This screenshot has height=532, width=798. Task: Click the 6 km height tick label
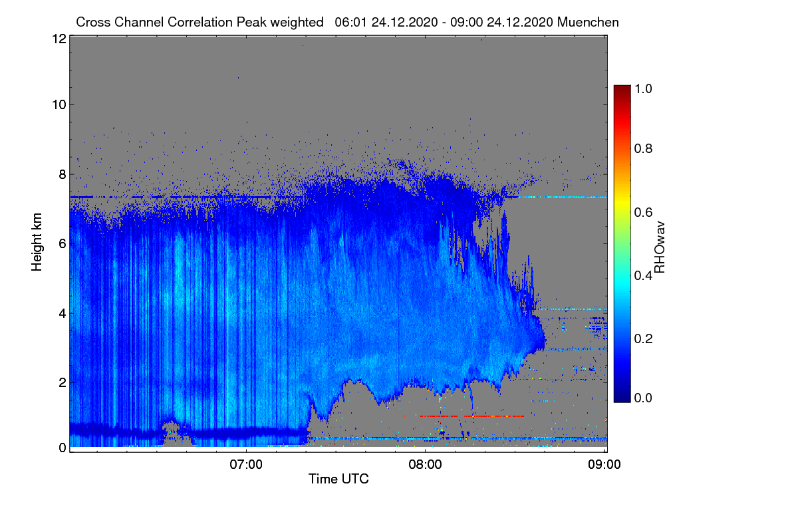tap(63, 244)
